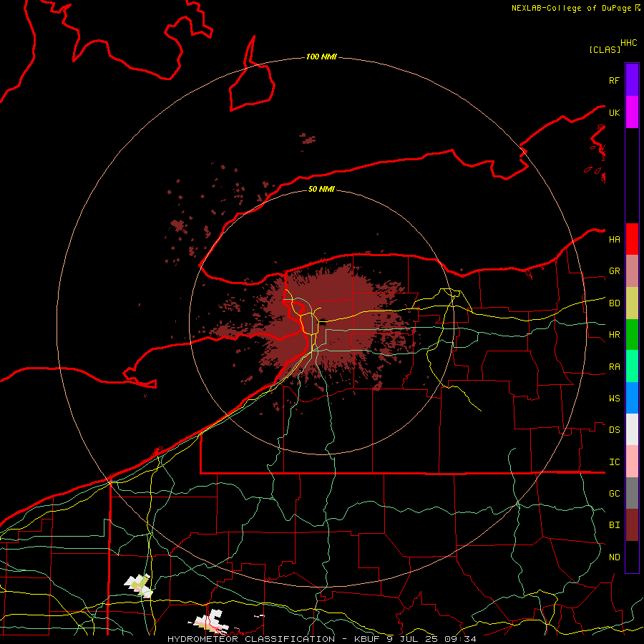
Task: Click the RA legend label
Action: click(x=614, y=367)
